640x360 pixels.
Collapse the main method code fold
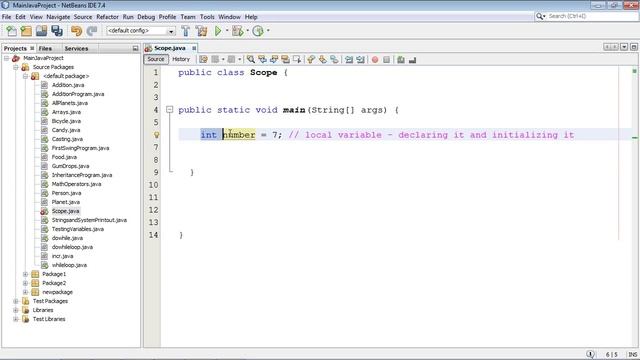(x=169, y=109)
